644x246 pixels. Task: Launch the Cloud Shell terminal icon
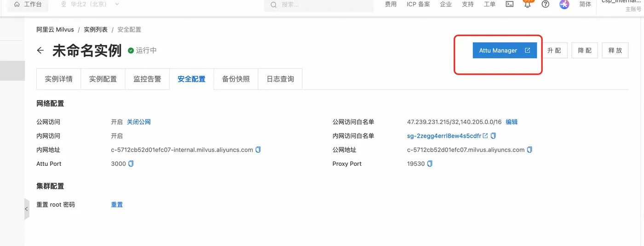[510, 4]
